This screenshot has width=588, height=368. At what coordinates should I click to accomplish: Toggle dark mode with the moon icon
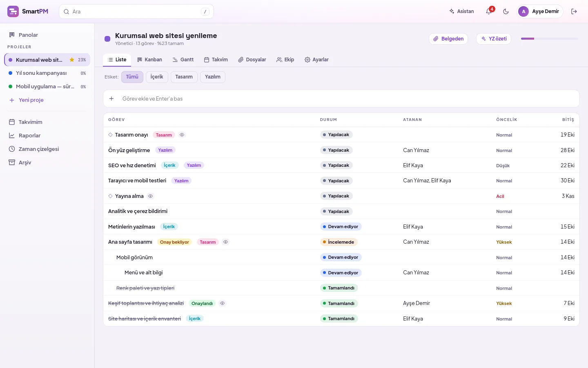tap(506, 11)
